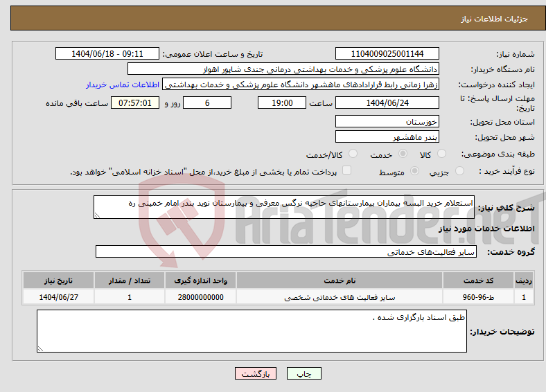This screenshot has width=546, height=392.
Task: Click the row number cell in service row
Action: pyautogui.click(x=524, y=297)
